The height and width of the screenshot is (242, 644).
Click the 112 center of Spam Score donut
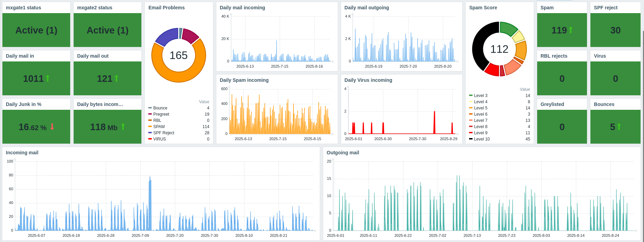coord(499,49)
